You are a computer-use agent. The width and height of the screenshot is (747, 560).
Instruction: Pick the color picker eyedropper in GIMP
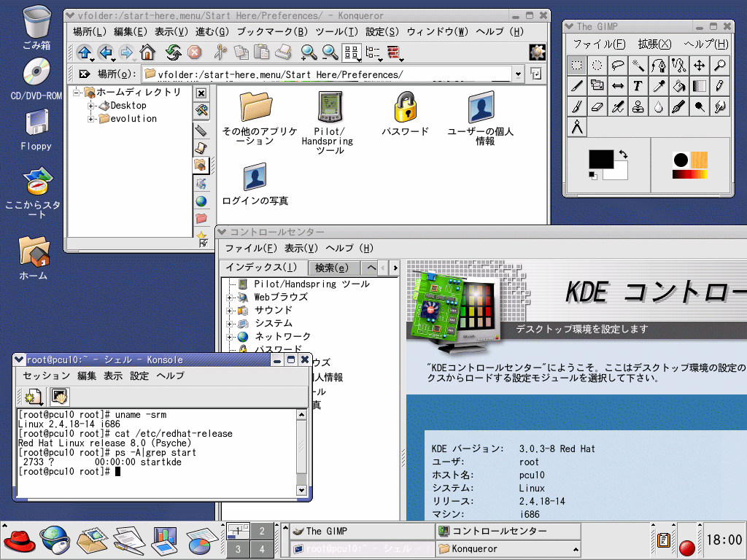click(659, 86)
